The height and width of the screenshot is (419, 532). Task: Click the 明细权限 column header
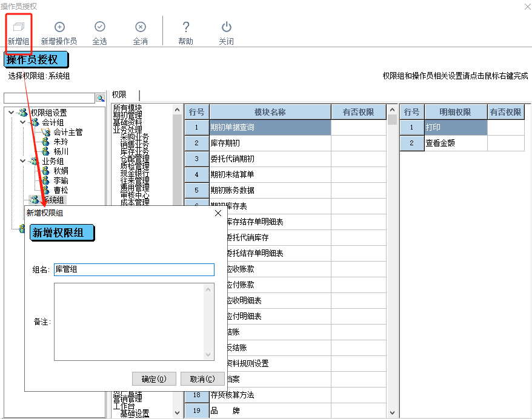[x=456, y=112]
